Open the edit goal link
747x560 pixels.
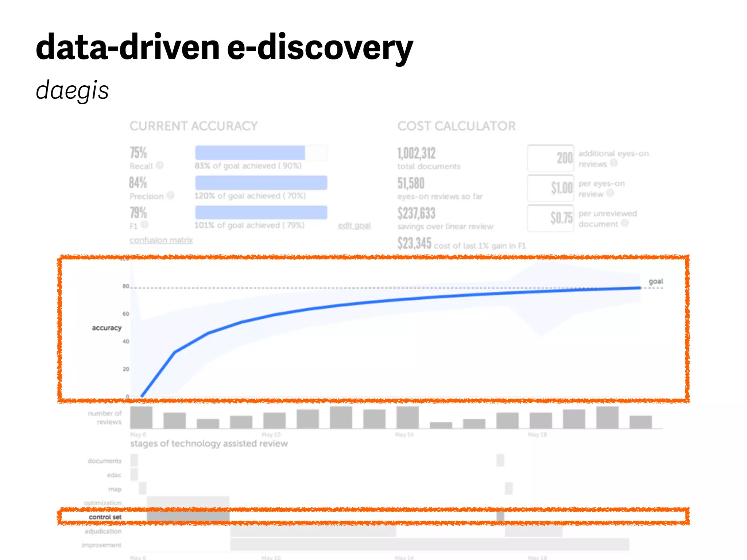coord(354,225)
